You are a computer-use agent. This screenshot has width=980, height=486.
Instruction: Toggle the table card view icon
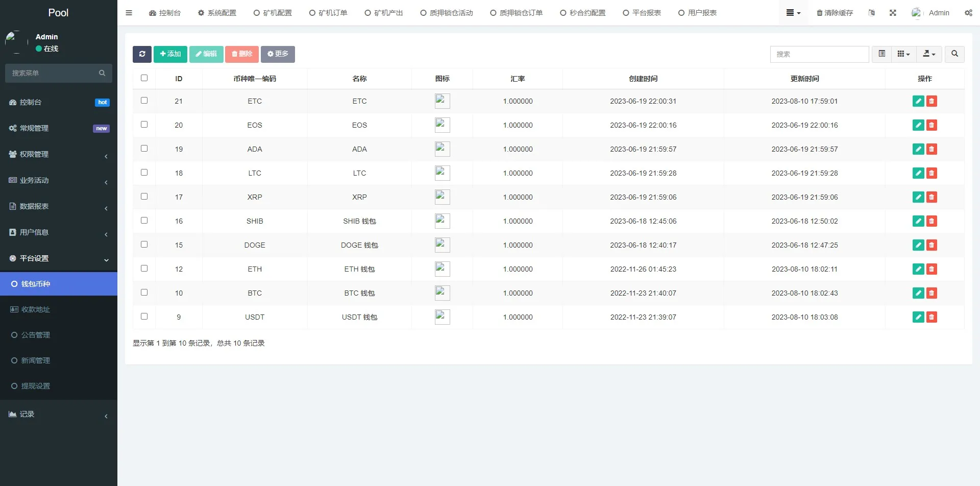881,54
